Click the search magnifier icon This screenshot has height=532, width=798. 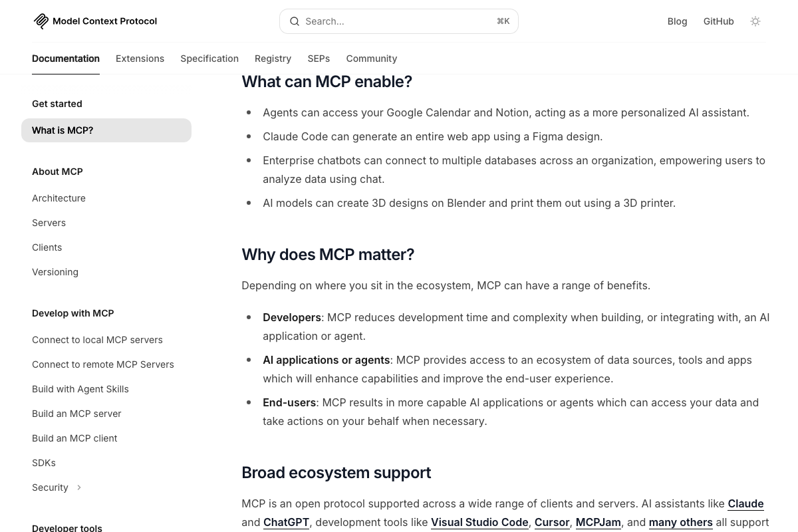[295, 21]
